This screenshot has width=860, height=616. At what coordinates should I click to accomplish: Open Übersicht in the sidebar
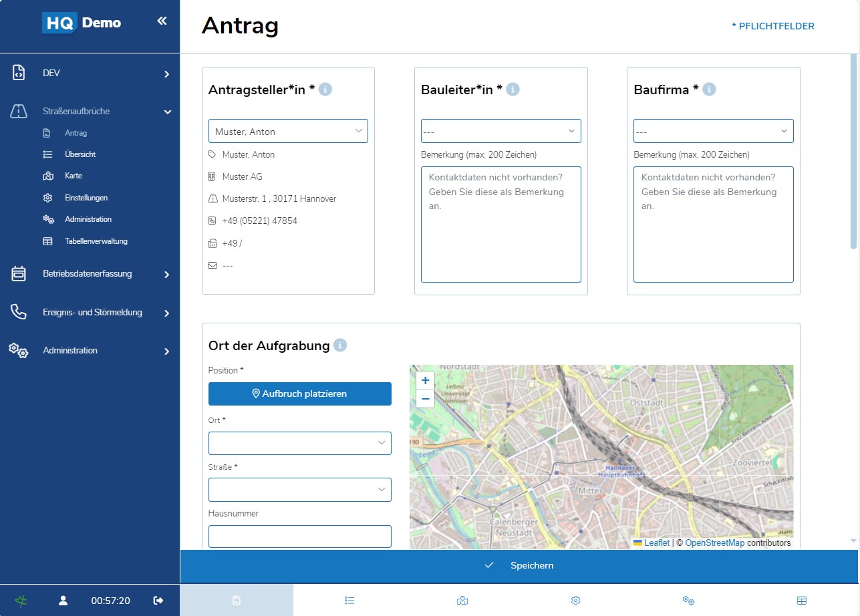(80, 154)
